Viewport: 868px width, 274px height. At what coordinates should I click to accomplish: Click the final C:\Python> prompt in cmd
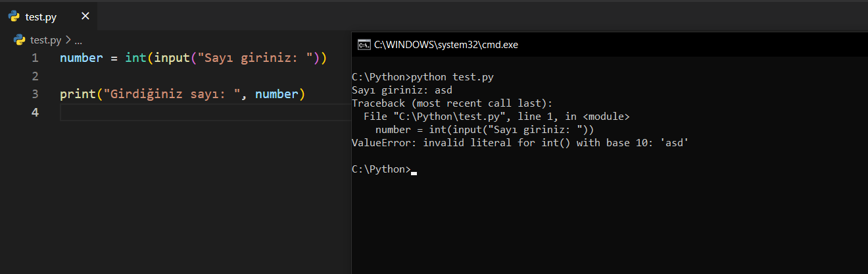point(381,169)
